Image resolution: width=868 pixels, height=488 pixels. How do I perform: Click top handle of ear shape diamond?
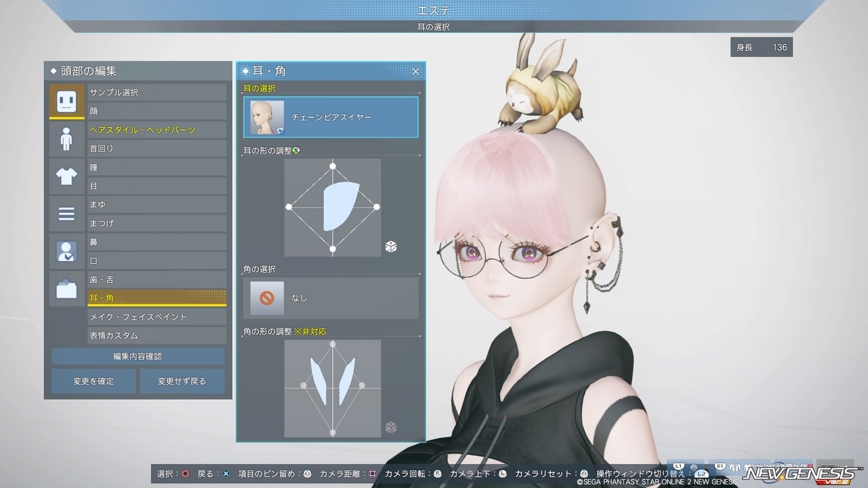pos(333,166)
